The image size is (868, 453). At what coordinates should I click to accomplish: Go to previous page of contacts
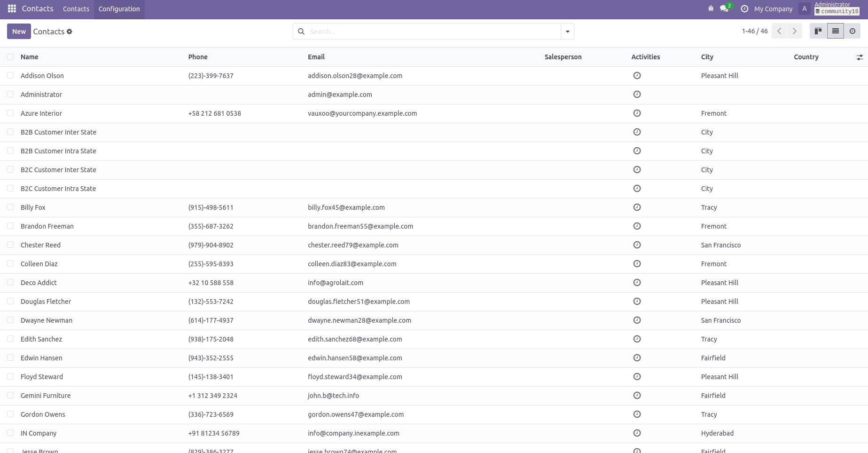coord(779,31)
